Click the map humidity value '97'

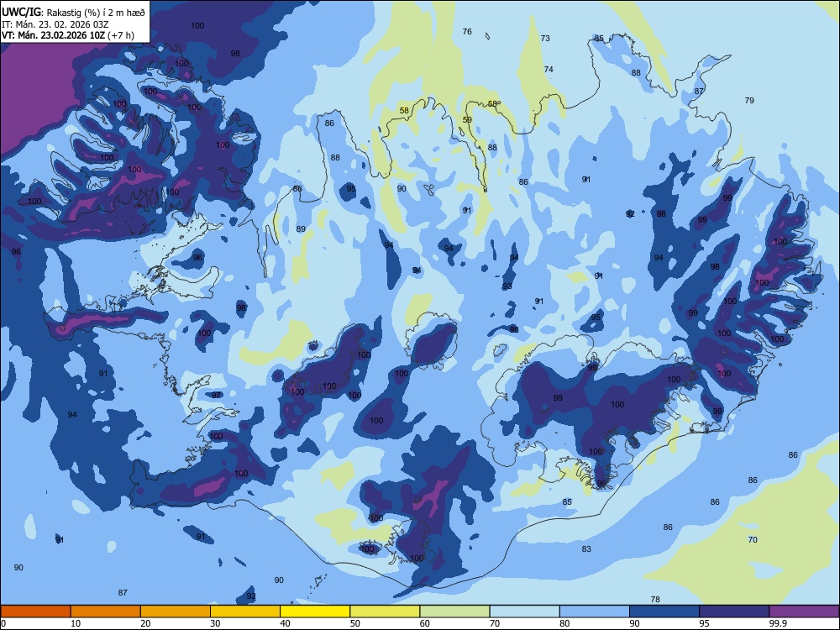click(216, 395)
